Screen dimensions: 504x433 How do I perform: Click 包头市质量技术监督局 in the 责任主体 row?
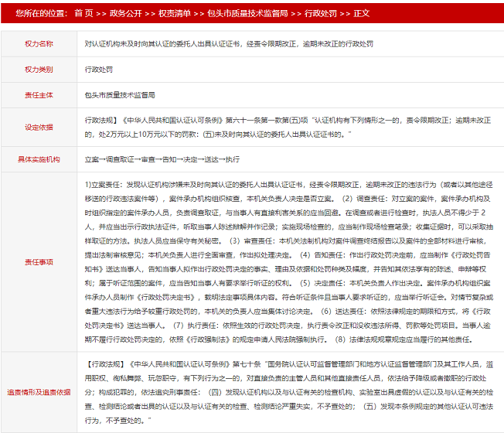click(x=120, y=95)
